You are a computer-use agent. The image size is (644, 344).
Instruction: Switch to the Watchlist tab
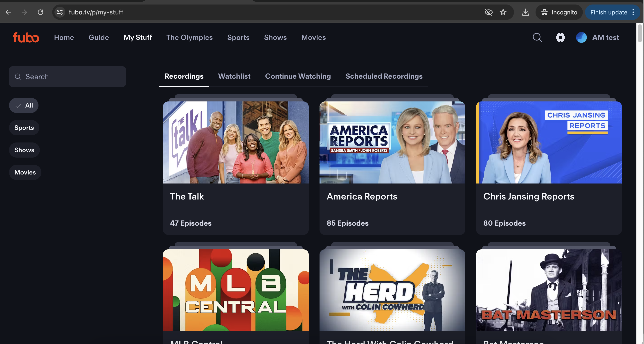(234, 76)
